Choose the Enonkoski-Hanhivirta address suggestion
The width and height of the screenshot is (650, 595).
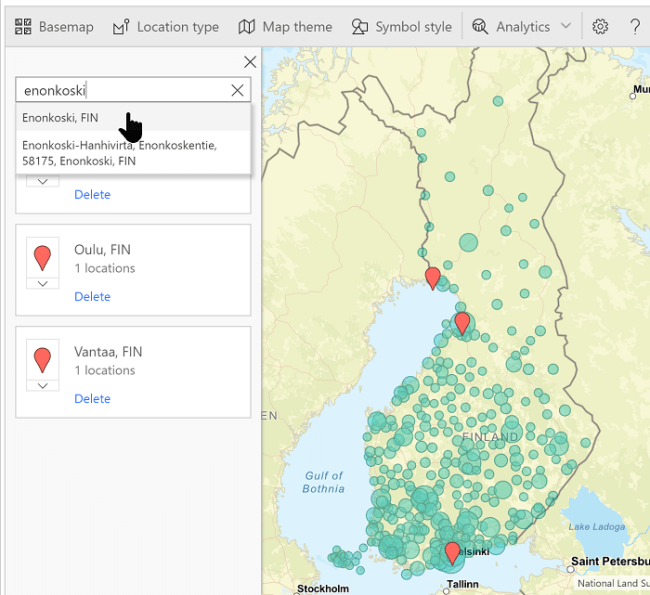click(x=120, y=153)
